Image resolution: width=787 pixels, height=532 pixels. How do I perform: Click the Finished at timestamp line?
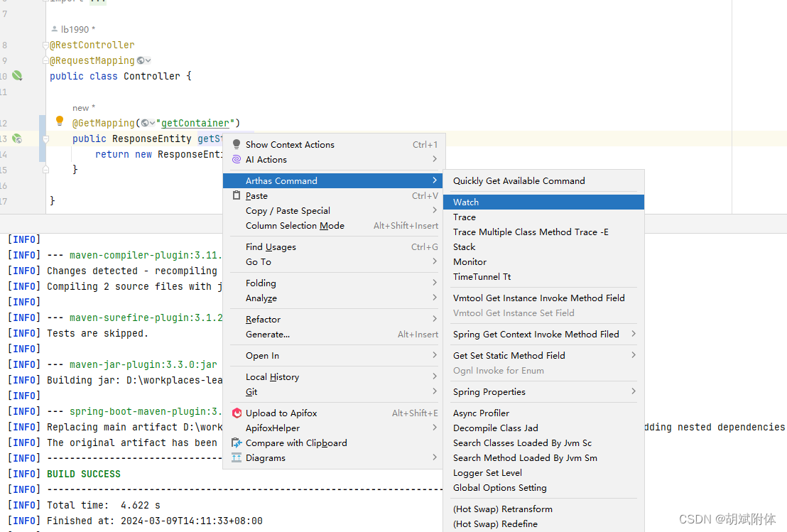click(135, 521)
